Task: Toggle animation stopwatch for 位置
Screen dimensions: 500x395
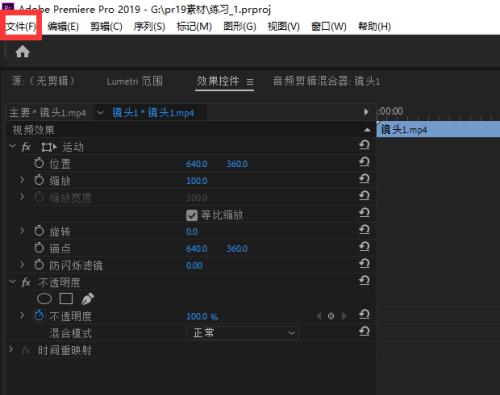Action: 39,163
